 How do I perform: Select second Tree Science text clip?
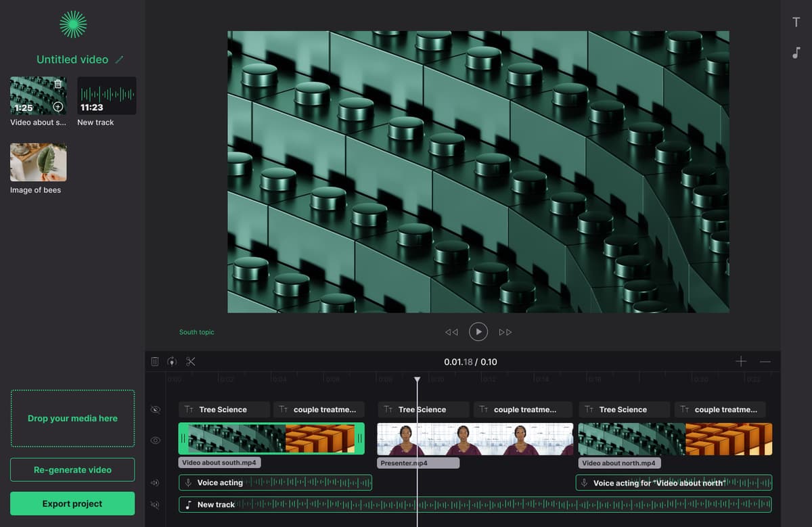click(423, 409)
